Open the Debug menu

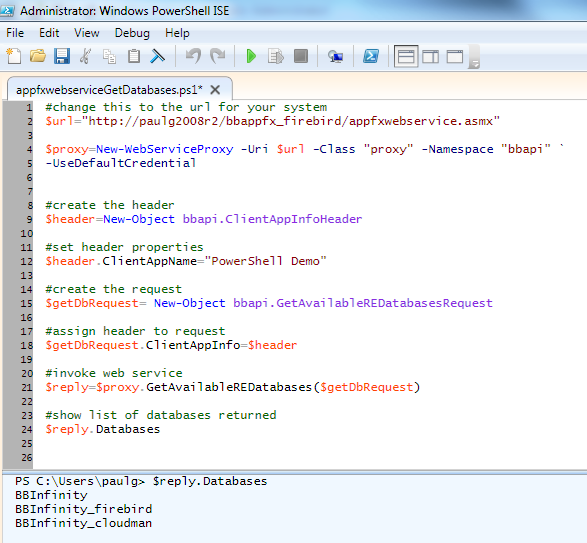coord(132,33)
